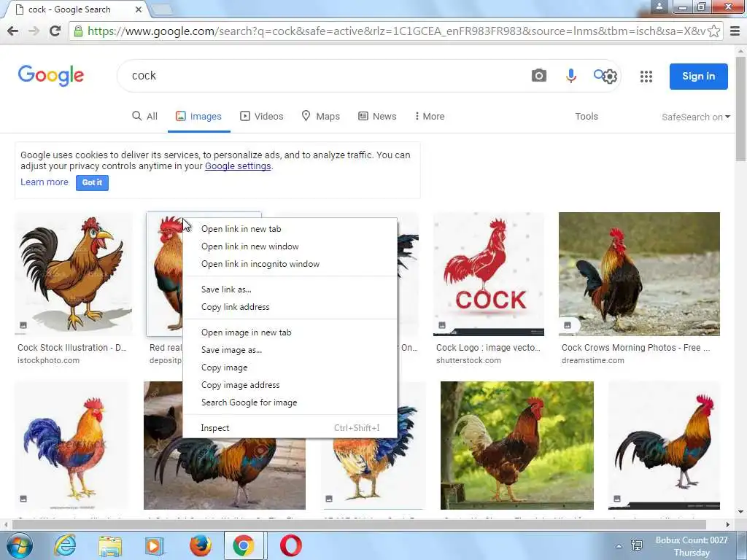Show hidden system tray icons
The image size is (747, 560).
tap(619, 546)
